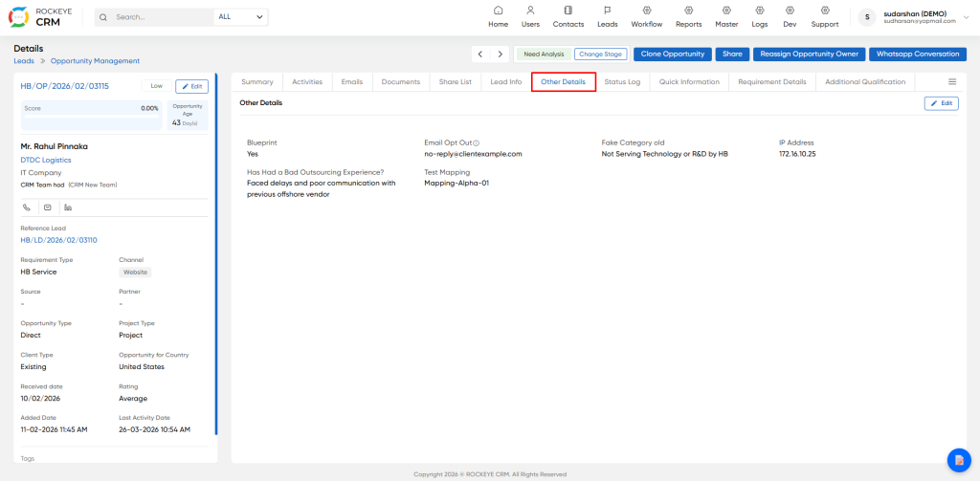Switch to the Share List tab
Viewport: 980px width, 481px height.
coord(455,82)
